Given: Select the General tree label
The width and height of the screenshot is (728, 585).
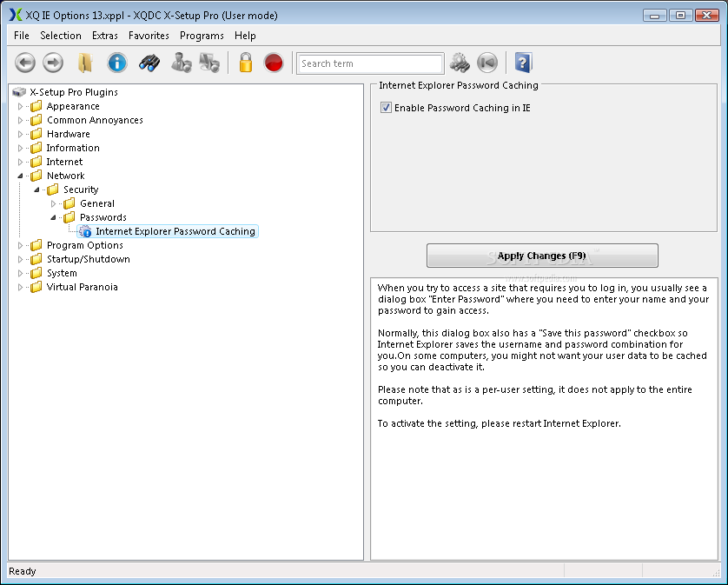Looking at the screenshot, I should tap(97, 203).
